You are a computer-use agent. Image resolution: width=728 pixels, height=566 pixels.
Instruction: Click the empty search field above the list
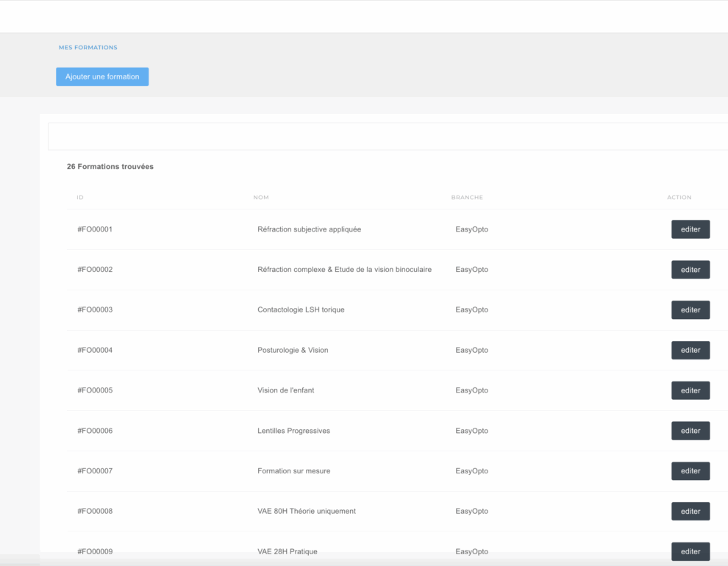[388, 137]
